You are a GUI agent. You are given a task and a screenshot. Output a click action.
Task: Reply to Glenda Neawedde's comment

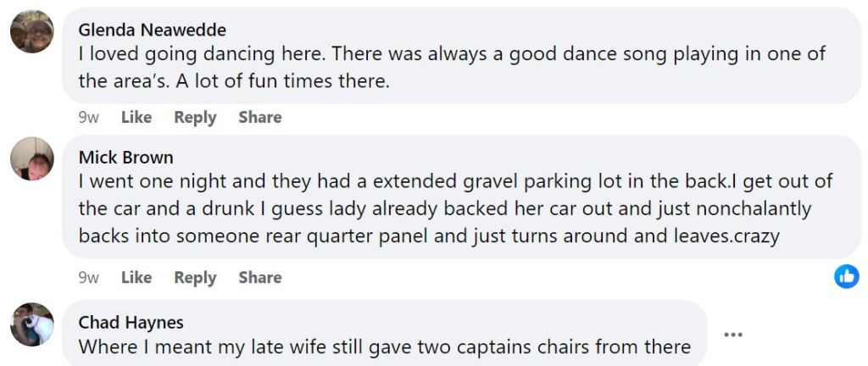(x=195, y=118)
